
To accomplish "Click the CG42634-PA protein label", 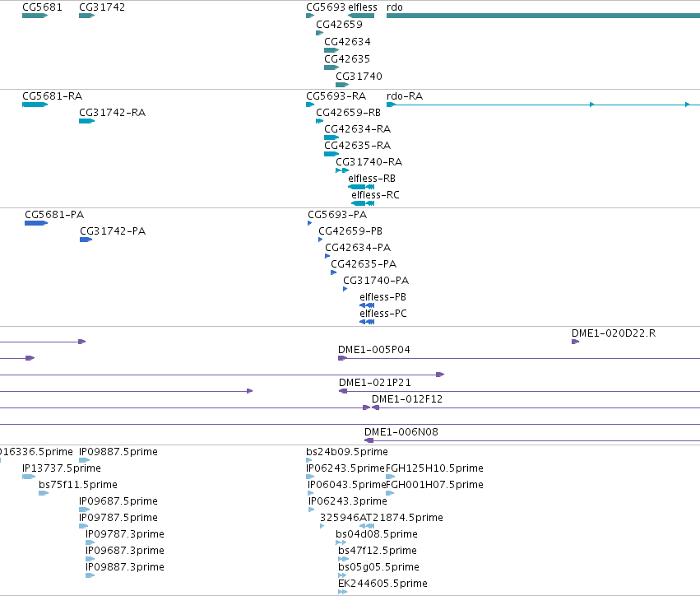I will tap(358, 248).
